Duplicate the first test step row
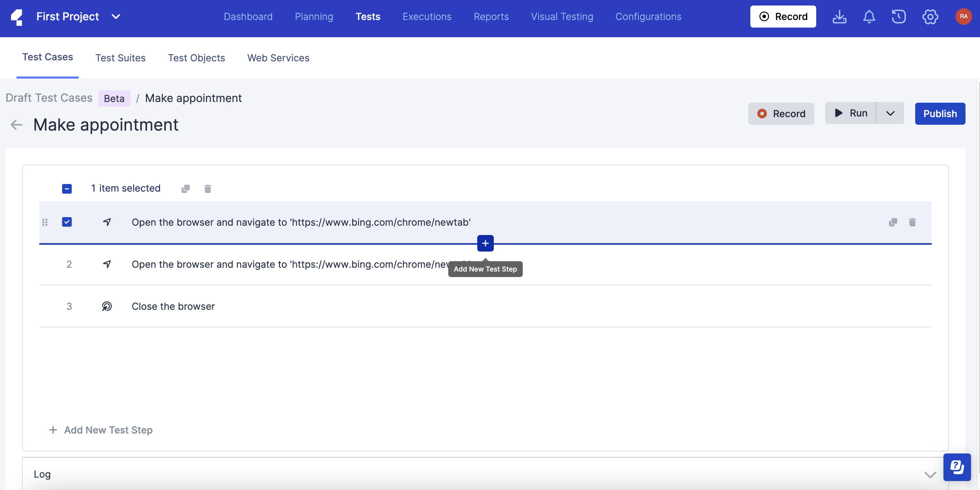The image size is (980, 490). pos(892,222)
